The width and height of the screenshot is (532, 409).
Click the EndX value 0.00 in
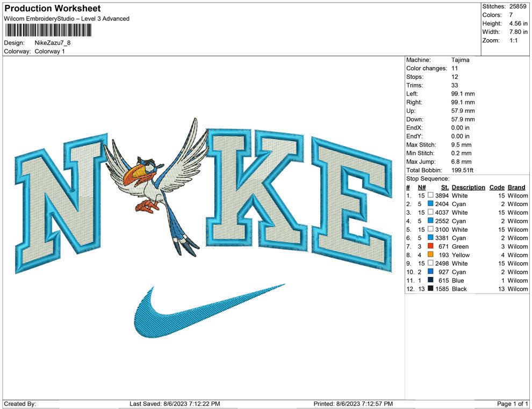461,128
